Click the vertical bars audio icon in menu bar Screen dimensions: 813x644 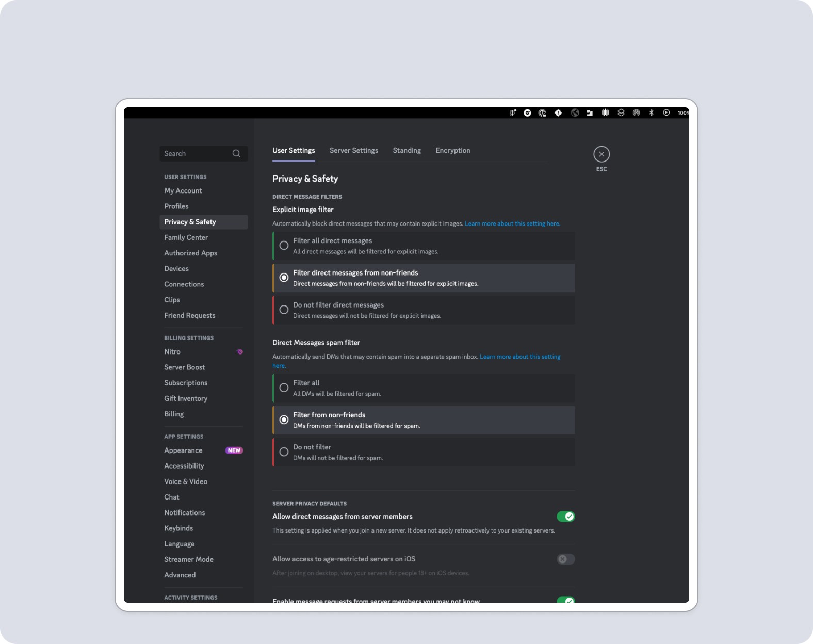[605, 112]
